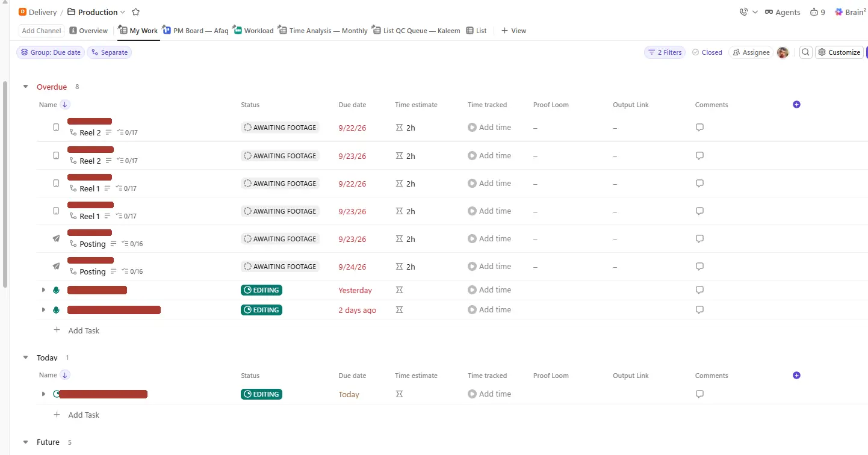The image size is (868, 455).
Task: Click subtask icon on Posting due 9/23/26
Action: click(x=73, y=244)
